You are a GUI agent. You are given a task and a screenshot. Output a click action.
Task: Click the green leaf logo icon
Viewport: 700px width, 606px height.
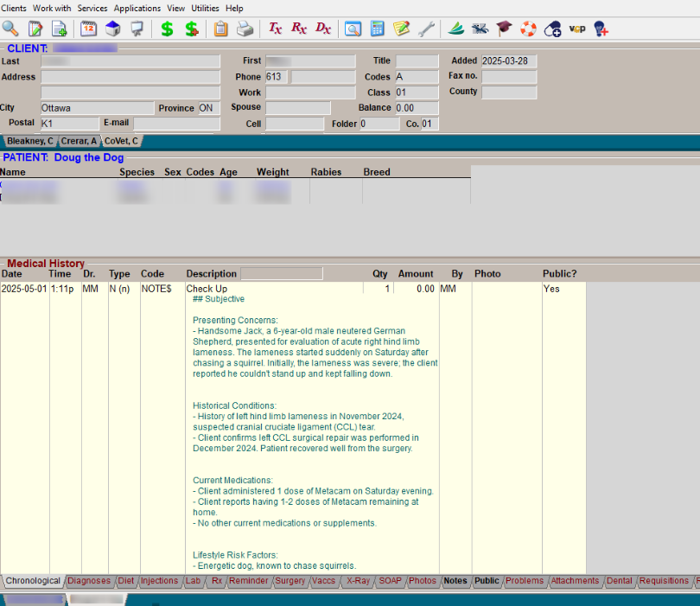pos(455,29)
